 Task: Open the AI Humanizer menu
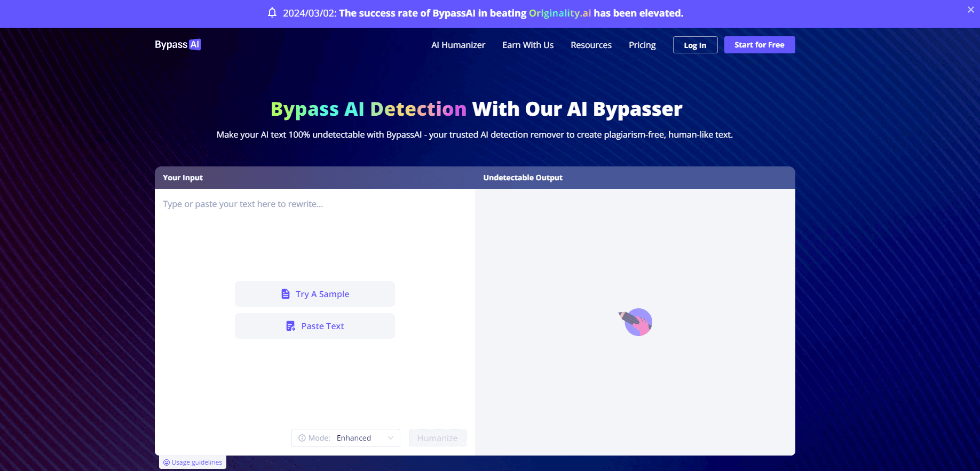458,45
